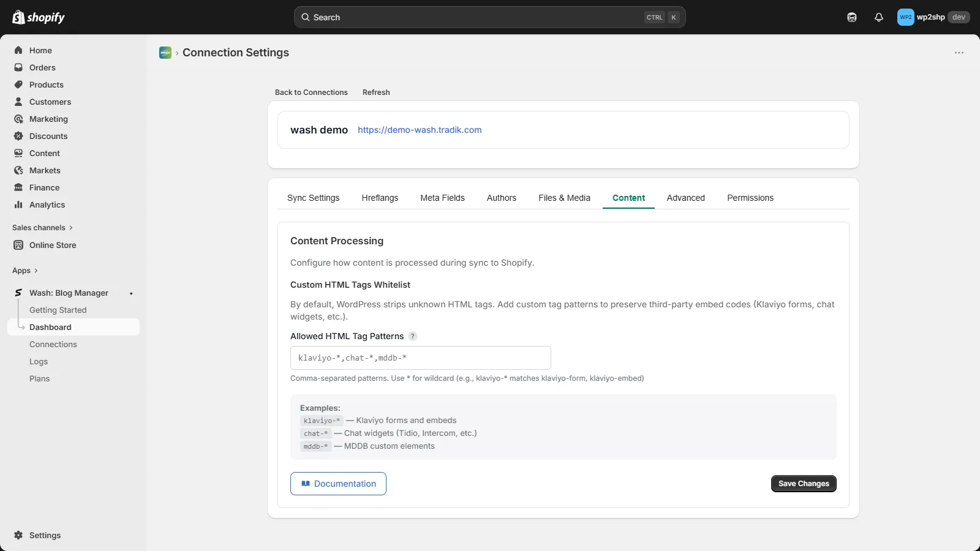Open the demo-wash.tradik.com link
The image size is (980, 551).
click(x=420, y=130)
